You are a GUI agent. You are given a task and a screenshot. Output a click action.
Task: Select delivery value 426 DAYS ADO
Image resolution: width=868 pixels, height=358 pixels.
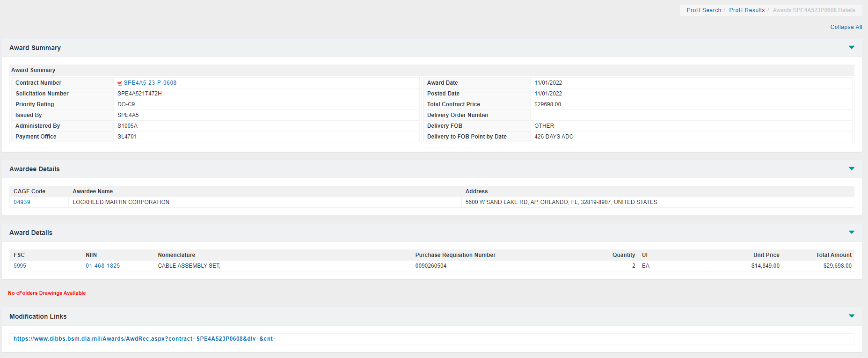pyautogui.click(x=554, y=137)
